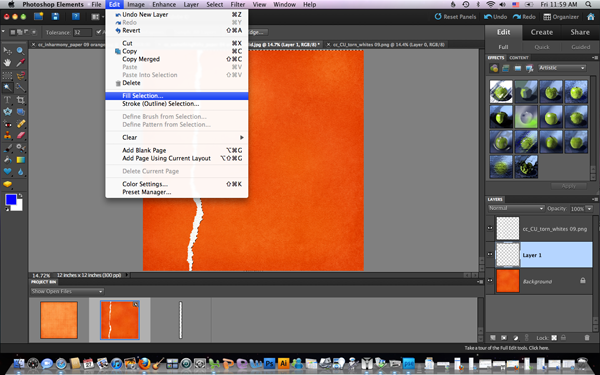The image size is (600, 375).
Task: Hide the cc_CU_torn_whites 09.png layer
Action: click(490, 228)
